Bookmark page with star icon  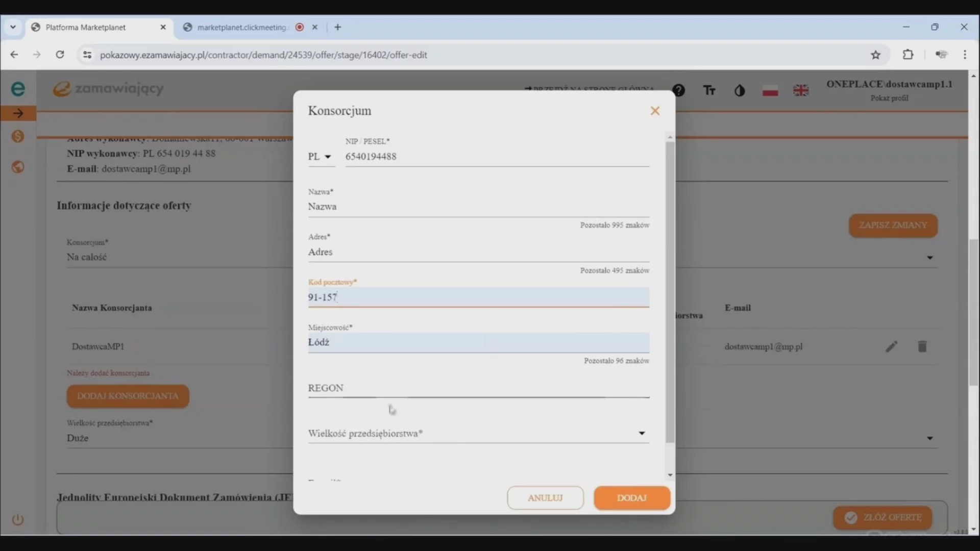coord(875,55)
